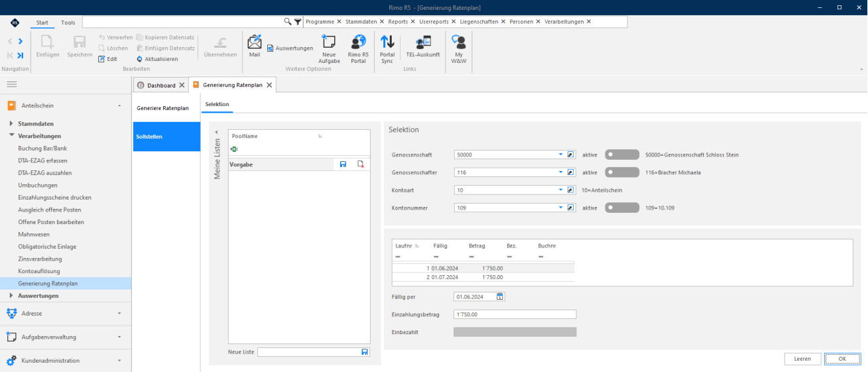Open the Tools ribbon tab
This screenshot has height=372, width=868.
pyautogui.click(x=68, y=23)
